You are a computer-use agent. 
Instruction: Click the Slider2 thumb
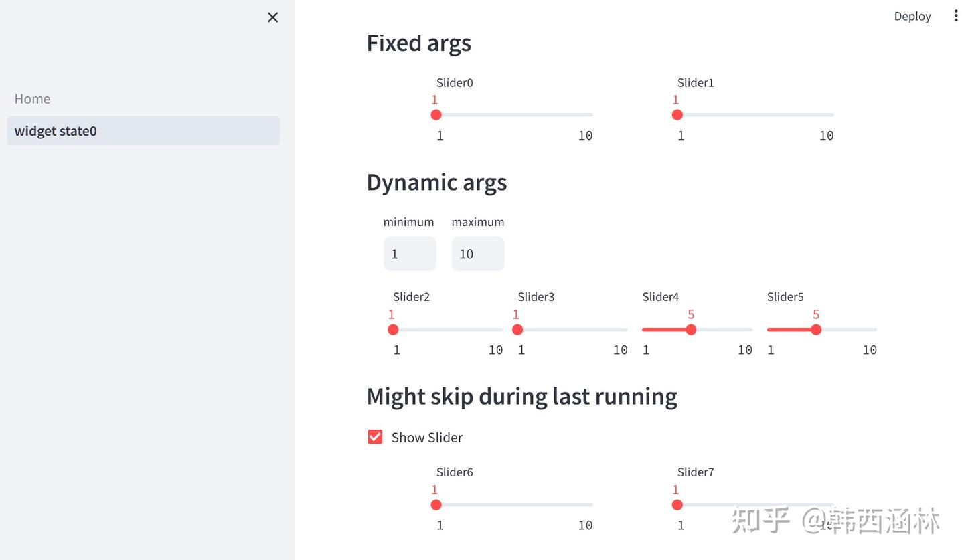click(393, 329)
